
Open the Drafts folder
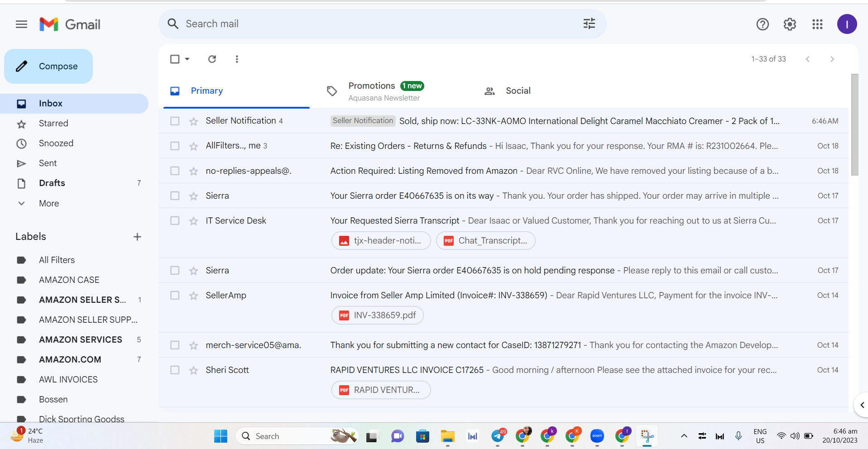click(x=74, y=183)
